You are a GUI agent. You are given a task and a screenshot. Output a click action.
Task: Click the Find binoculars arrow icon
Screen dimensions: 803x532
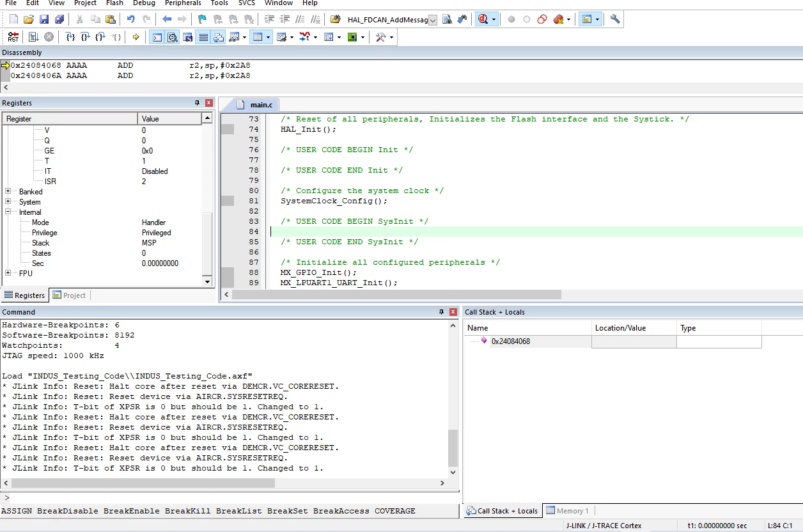pos(462,19)
